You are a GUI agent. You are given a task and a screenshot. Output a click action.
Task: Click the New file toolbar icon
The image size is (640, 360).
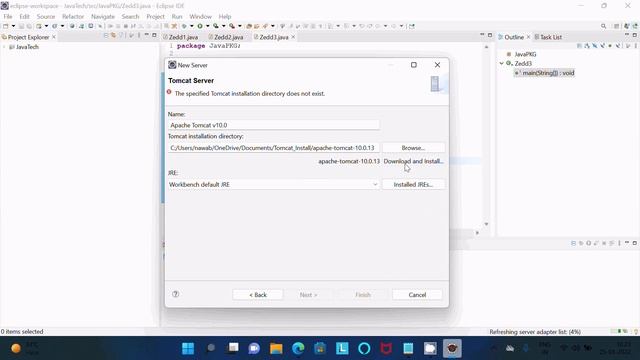click(x=6, y=26)
